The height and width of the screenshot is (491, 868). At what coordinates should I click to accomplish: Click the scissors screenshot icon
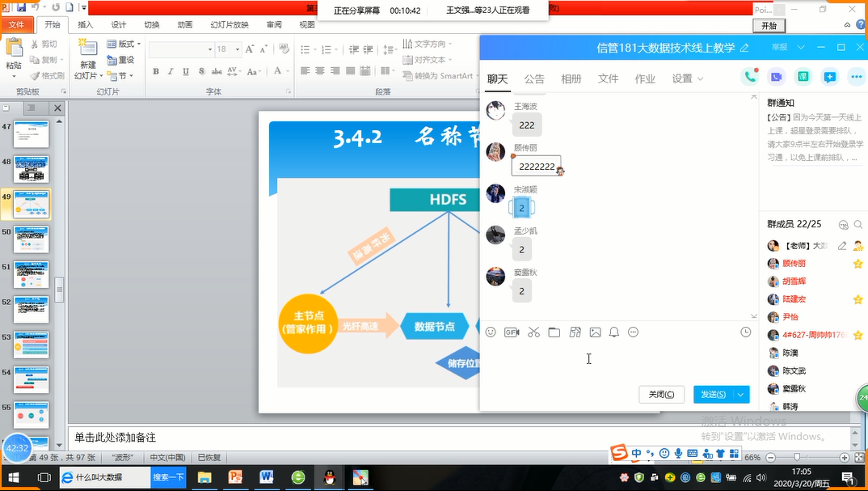tap(533, 332)
